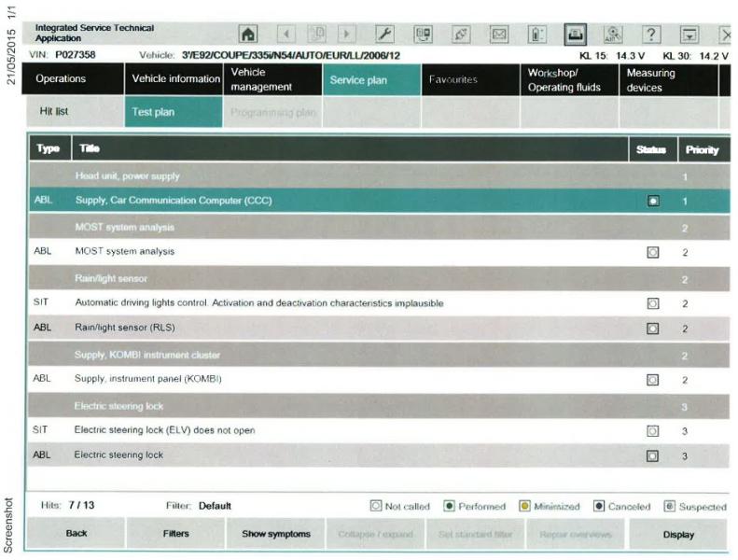This screenshot has height=560, width=738.
Task: Collapse the Head unit, power supply group
Action: point(127,175)
